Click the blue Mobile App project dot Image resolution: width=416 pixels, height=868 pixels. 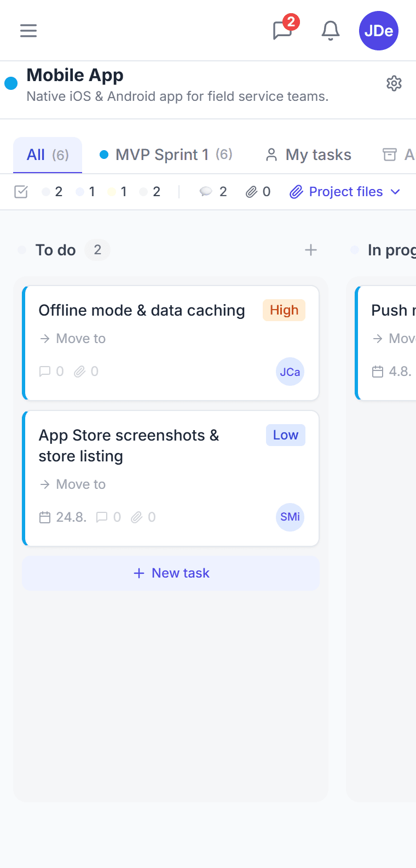coord(11,83)
